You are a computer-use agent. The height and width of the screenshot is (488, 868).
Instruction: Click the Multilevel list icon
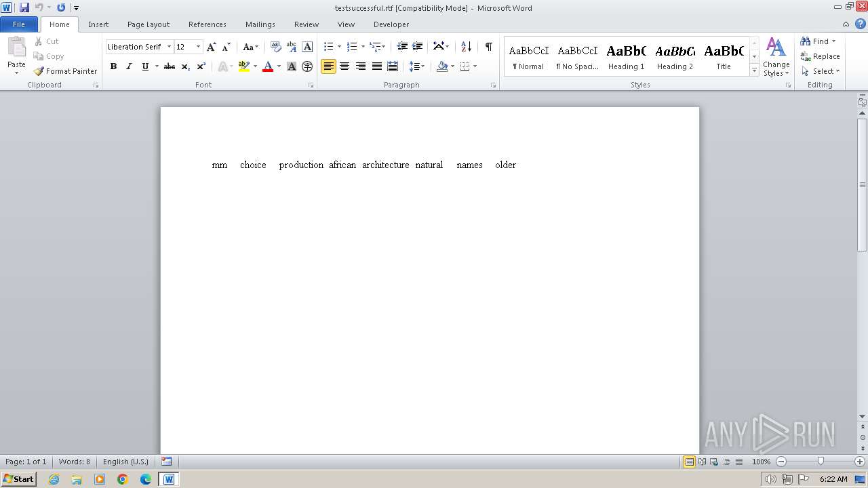point(375,47)
